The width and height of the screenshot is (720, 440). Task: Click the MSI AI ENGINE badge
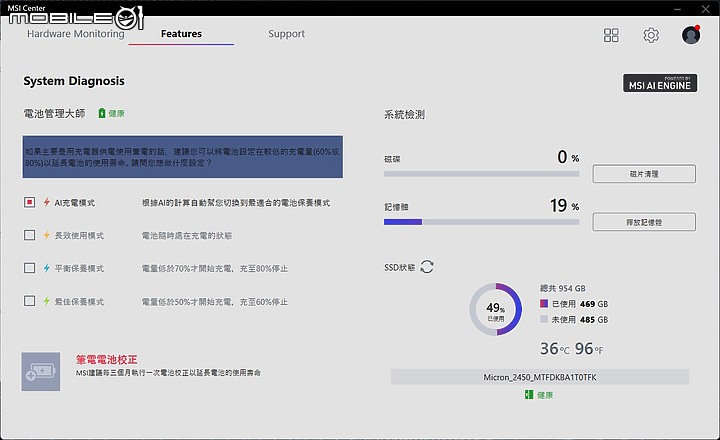click(x=660, y=83)
